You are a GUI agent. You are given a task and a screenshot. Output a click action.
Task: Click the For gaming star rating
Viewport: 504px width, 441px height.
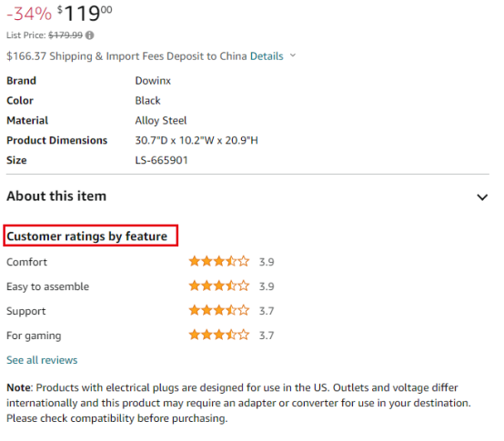tap(219, 335)
